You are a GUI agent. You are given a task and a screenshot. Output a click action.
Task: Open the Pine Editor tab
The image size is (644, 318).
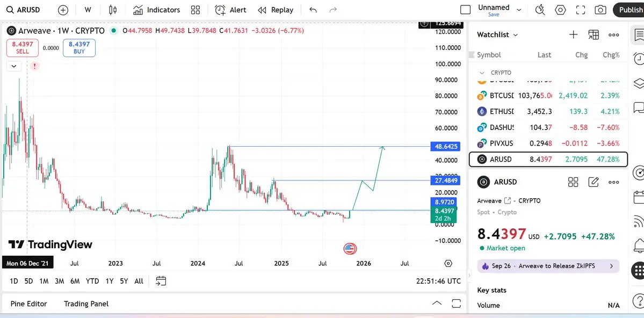coord(29,303)
